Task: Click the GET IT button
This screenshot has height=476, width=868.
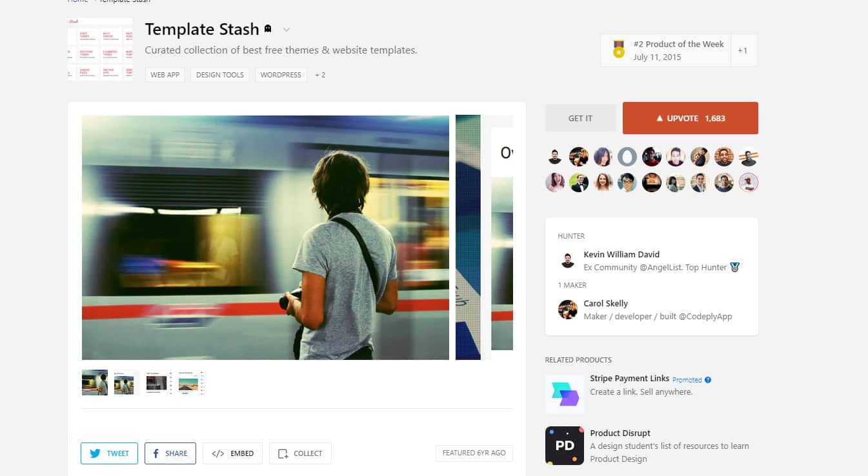Action: (580, 118)
